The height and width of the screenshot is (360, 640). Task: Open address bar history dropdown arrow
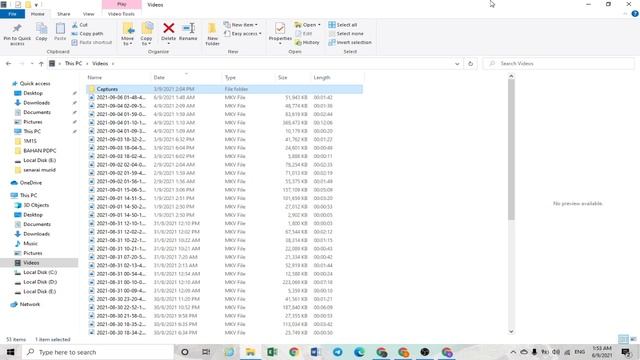click(x=457, y=64)
